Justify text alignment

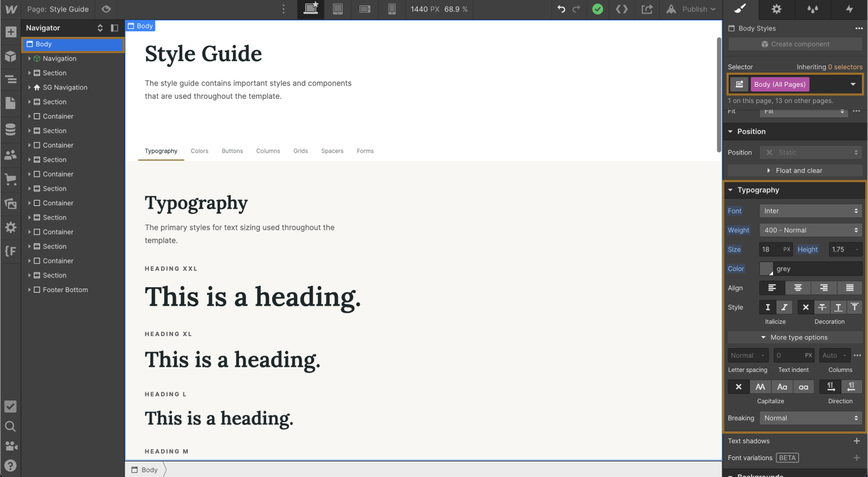click(850, 288)
